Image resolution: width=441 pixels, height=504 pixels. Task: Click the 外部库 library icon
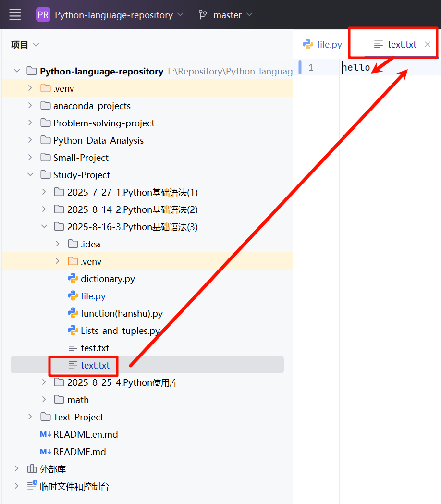coord(32,468)
